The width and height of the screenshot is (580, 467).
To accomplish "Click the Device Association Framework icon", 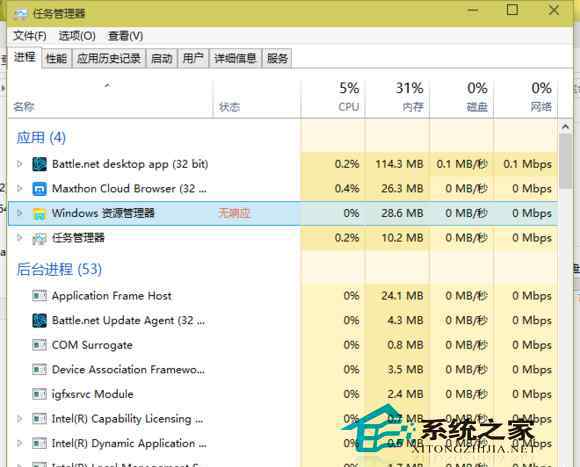I will (39, 369).
